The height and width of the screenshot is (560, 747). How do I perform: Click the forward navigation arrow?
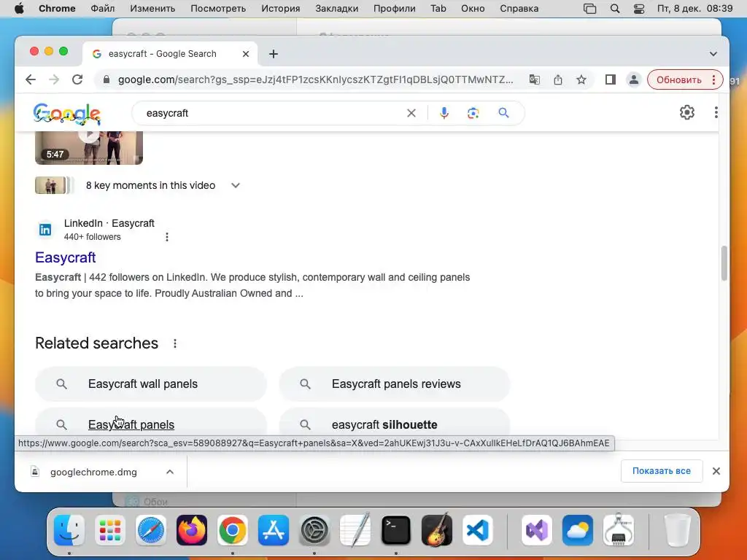pyautogui.click(x=54, y=79)
